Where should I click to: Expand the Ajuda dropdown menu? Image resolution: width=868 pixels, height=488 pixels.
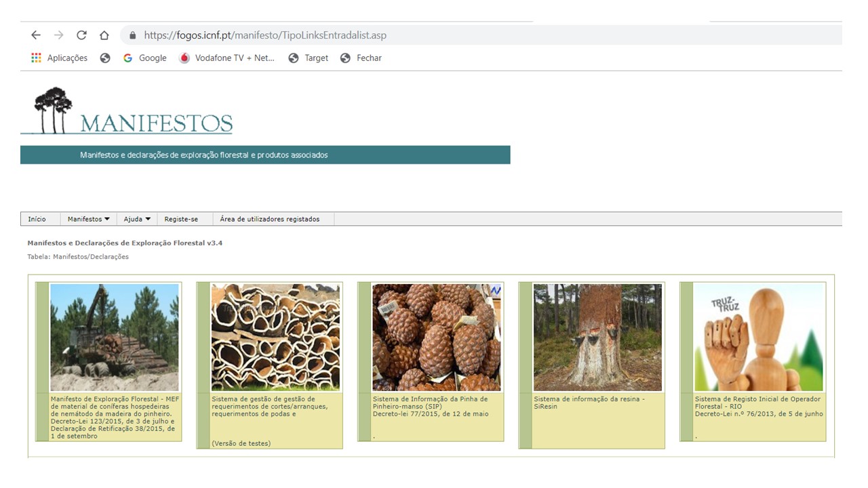pyautogui.click(x=137, y=219)
